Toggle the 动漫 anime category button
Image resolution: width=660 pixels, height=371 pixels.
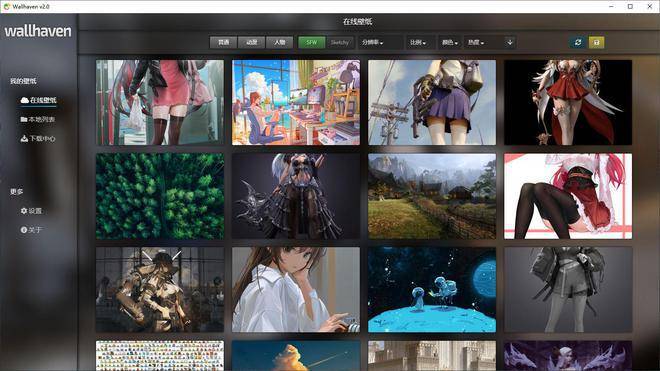[x=251, y=42]
